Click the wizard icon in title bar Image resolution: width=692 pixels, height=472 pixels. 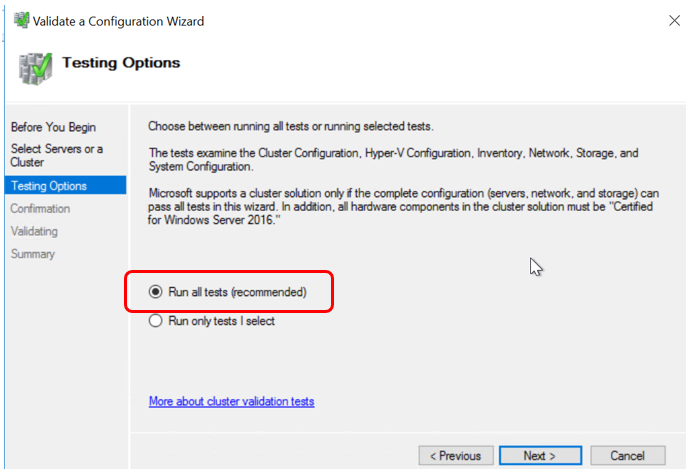21,20
